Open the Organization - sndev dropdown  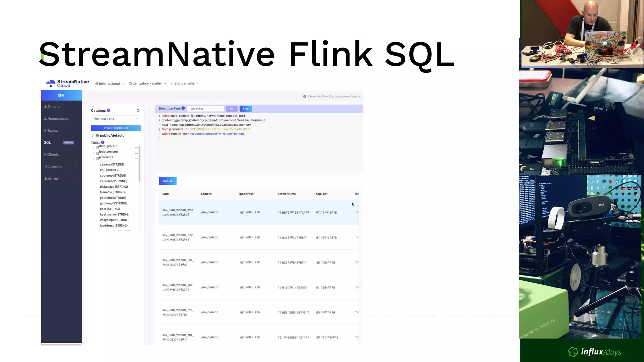click(147, 83)
